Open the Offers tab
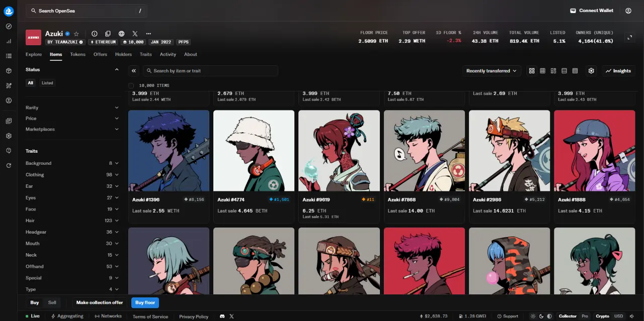 [x=100, y=54]
